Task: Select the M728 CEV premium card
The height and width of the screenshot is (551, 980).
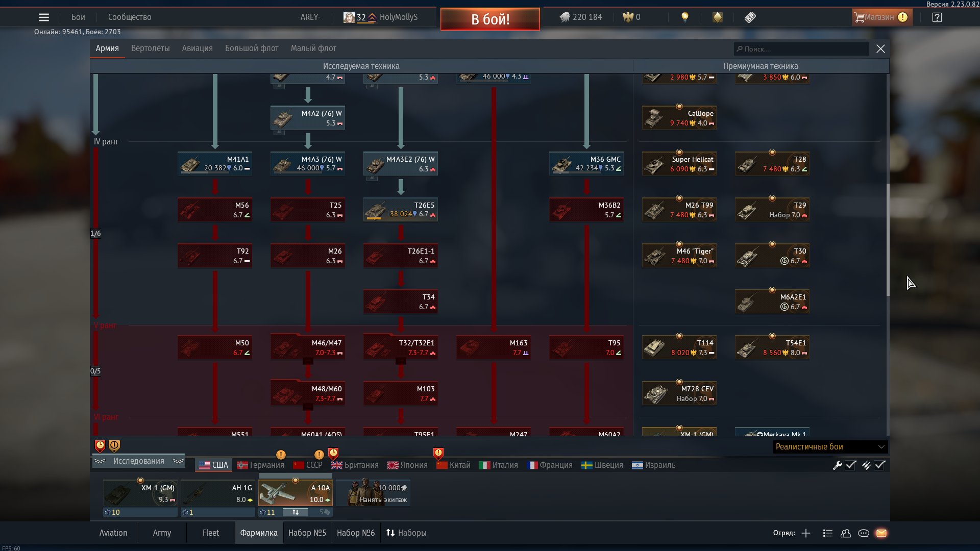Action: (679, 393)
